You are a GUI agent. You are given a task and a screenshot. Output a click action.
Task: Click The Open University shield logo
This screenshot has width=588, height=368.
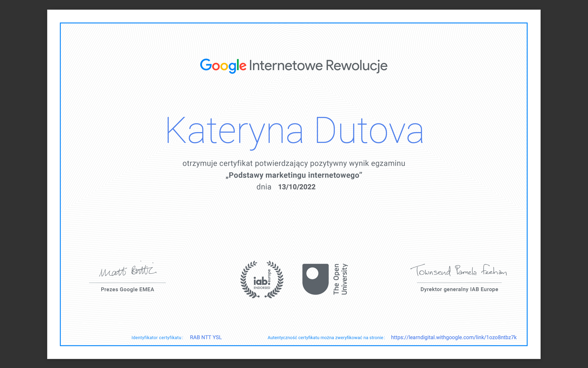click(x=315, y=279)
